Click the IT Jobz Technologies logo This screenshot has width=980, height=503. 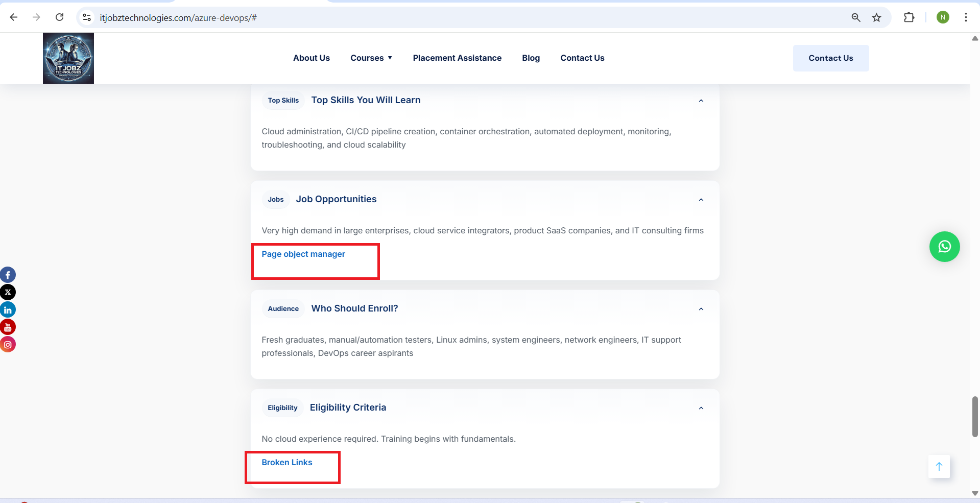(68, 58)
